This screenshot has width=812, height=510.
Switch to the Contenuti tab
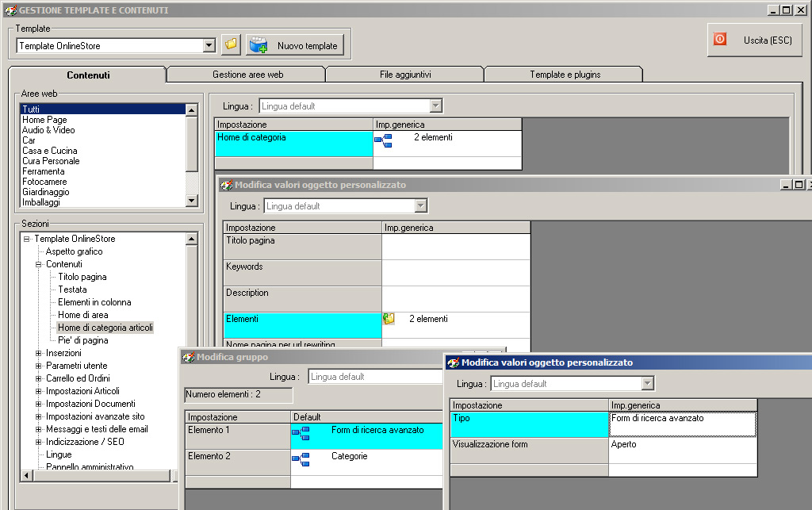[x=88, y=75]
